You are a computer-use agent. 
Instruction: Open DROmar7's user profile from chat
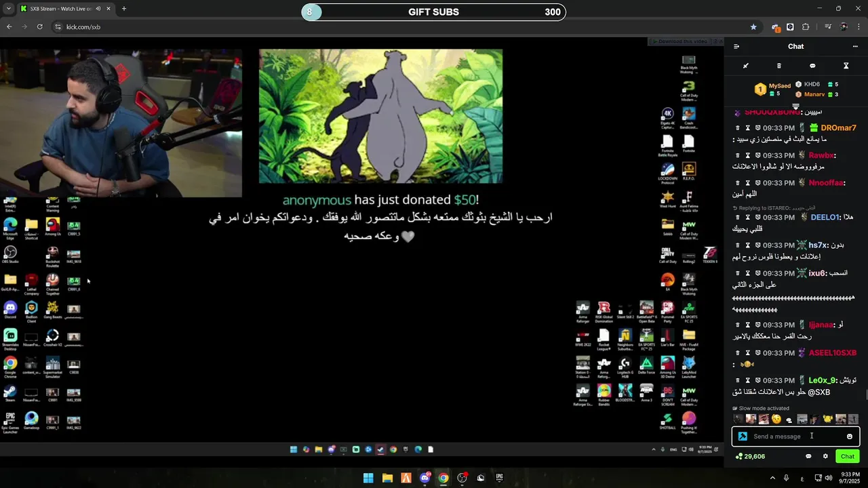tap(838, 127)
